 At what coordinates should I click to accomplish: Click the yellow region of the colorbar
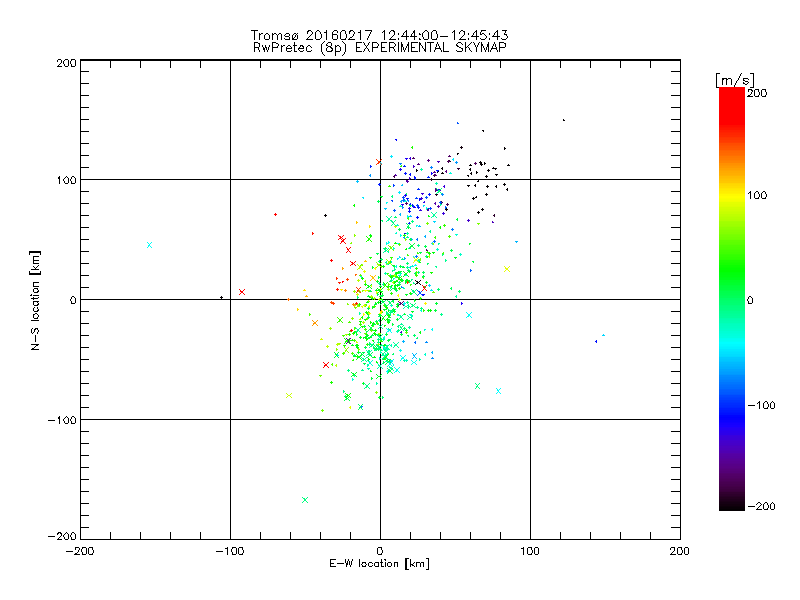(732, 196)
